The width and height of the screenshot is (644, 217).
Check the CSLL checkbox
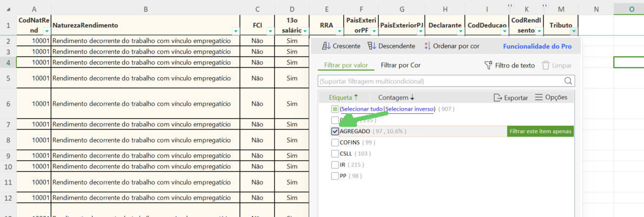[x=335, y=153]
